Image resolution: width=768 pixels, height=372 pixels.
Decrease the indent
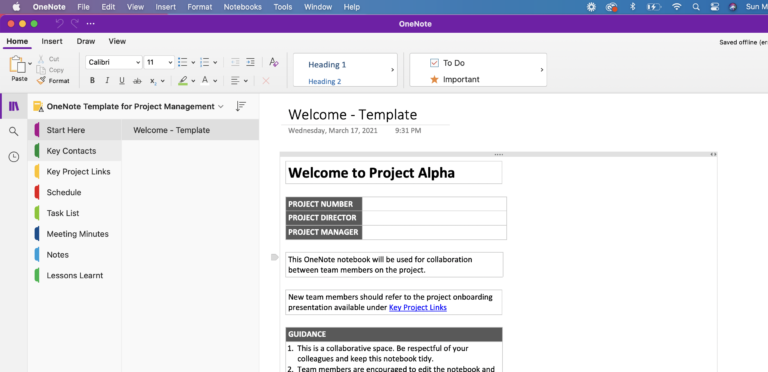(x=236, y=62)
